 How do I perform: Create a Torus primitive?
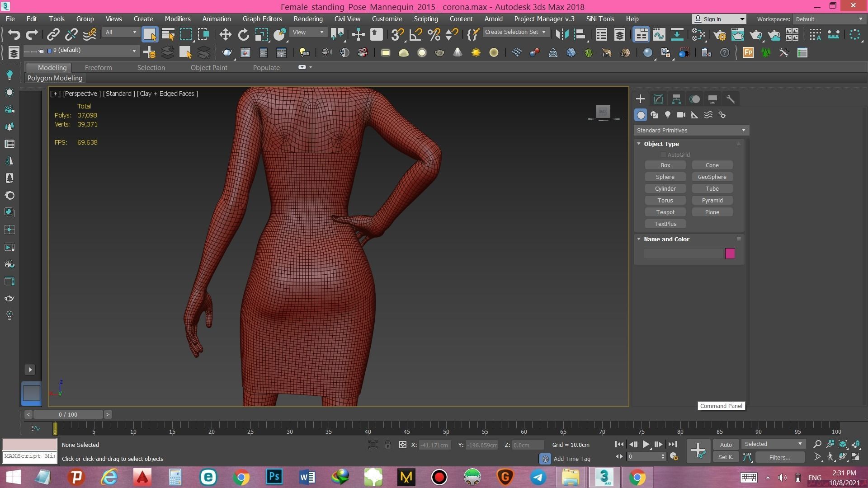665,201
